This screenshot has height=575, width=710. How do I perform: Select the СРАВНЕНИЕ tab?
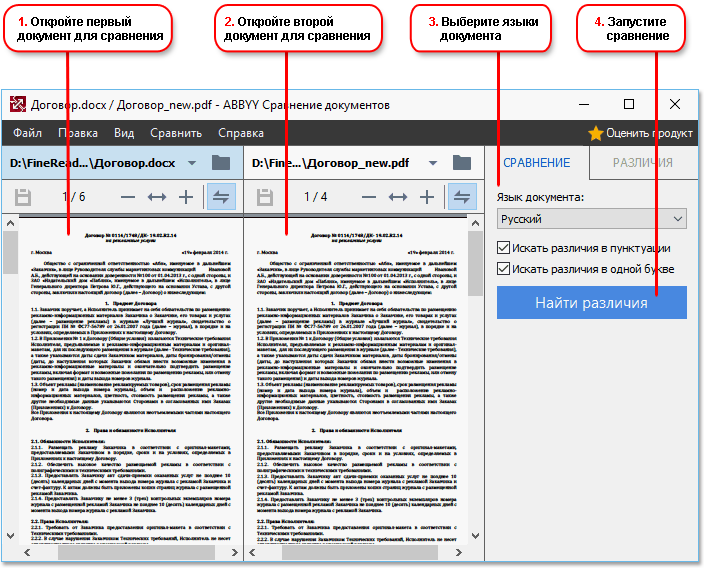click(x=537, y=163)
